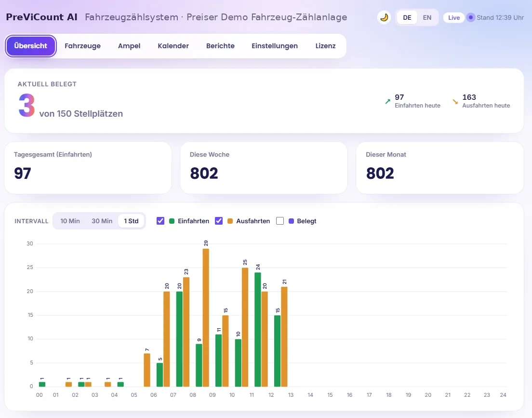532x418 pixels.
Task: Click the orange bar labeled 7
Action: coord(147,370)
